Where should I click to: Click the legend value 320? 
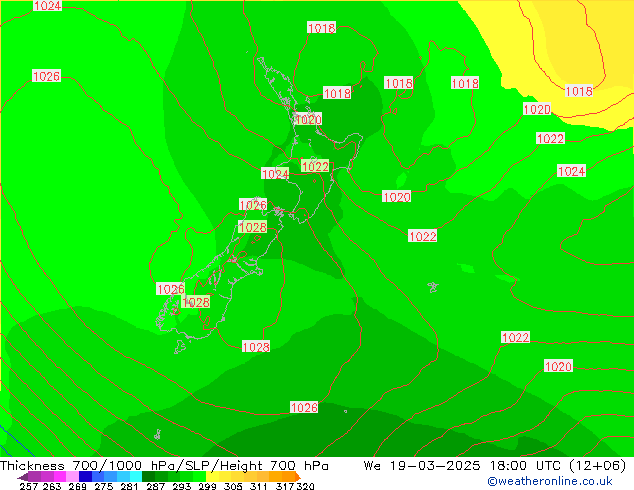click(305, 486)
